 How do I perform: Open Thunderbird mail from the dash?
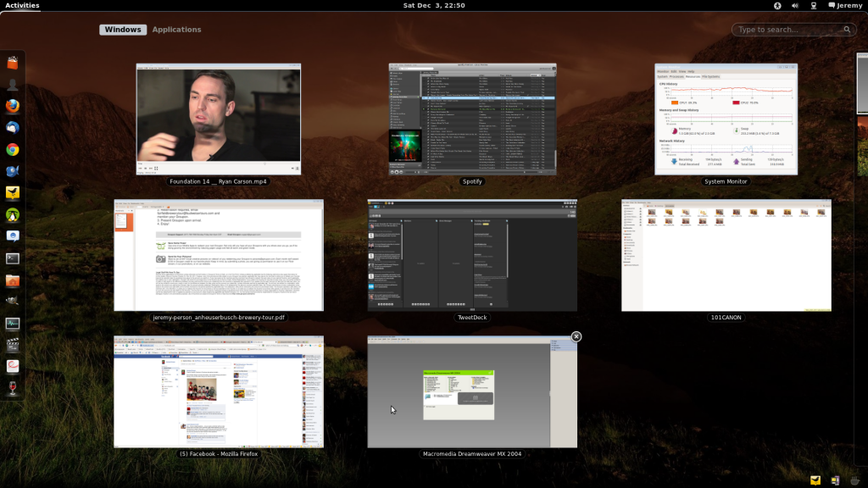click(x=13, y=128)
